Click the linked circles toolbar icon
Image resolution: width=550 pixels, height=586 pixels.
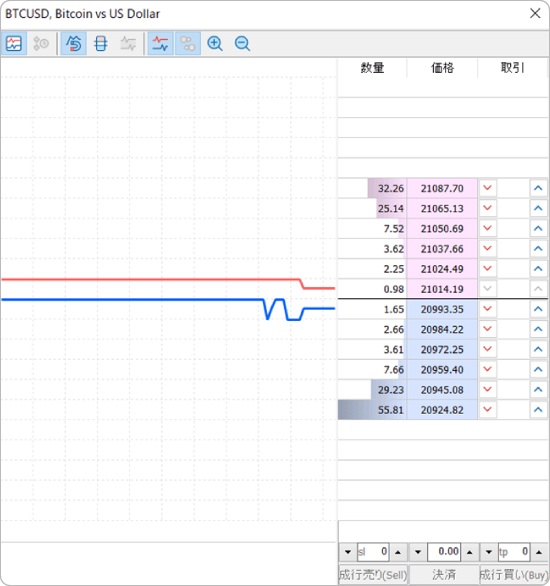click(188, 44)
